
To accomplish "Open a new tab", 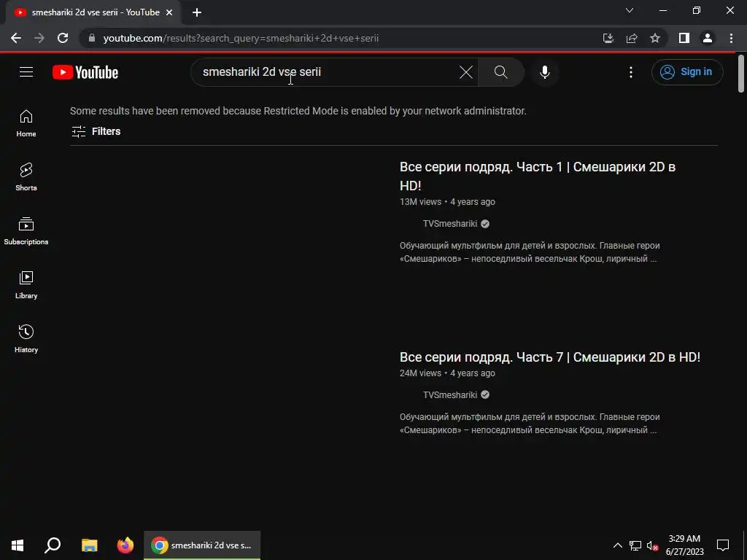I will (x=197, y=12).
